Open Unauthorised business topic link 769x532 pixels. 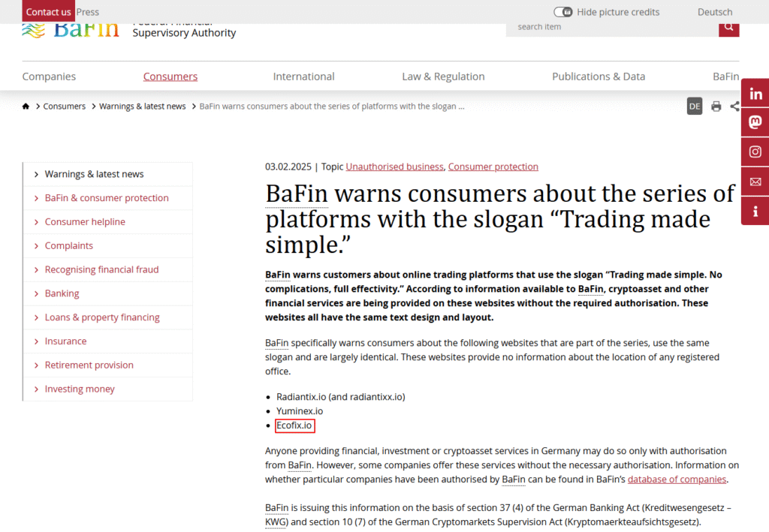tap(394, 167)
